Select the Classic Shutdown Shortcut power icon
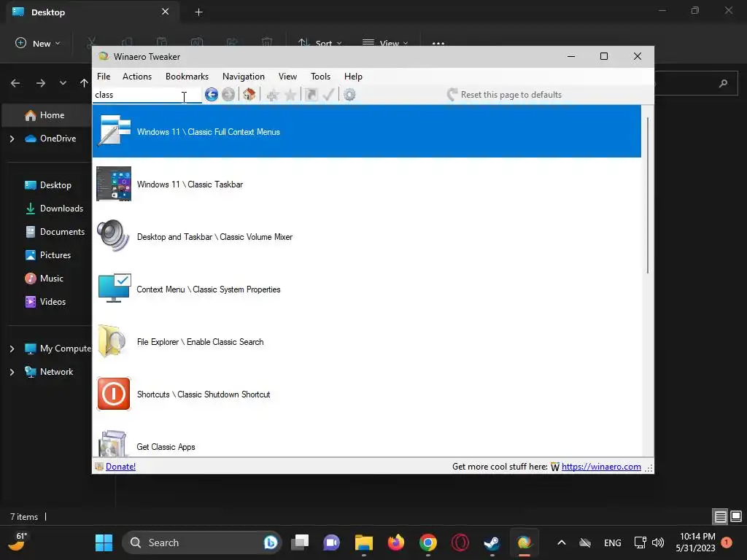 (114, 394)
